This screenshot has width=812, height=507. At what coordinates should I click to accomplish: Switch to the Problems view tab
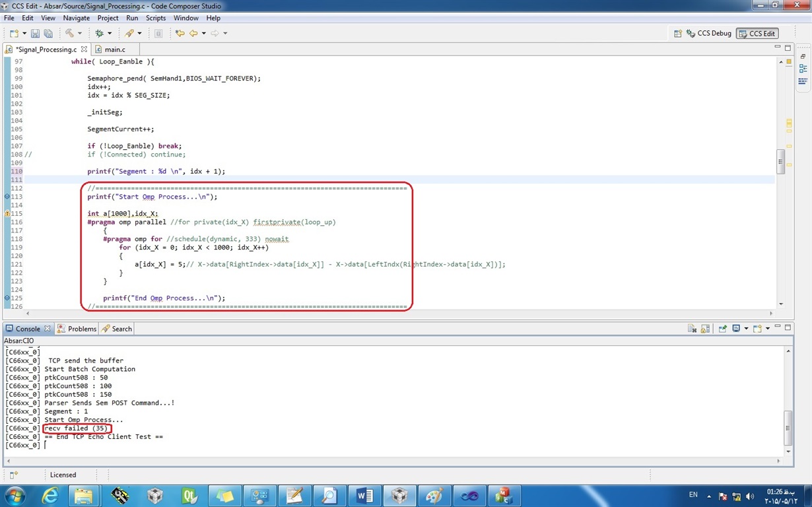pyautogui.click(x=77, y=329)
